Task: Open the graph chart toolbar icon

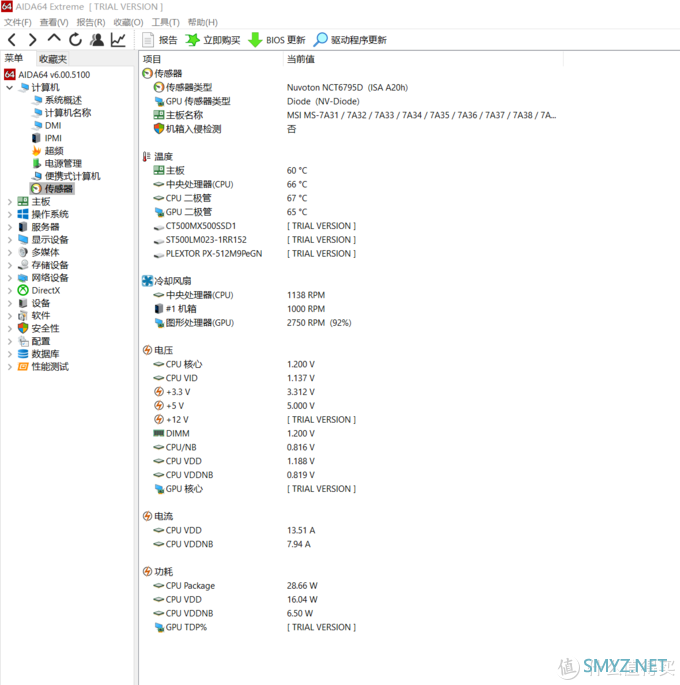Action: tap(118, 40)
